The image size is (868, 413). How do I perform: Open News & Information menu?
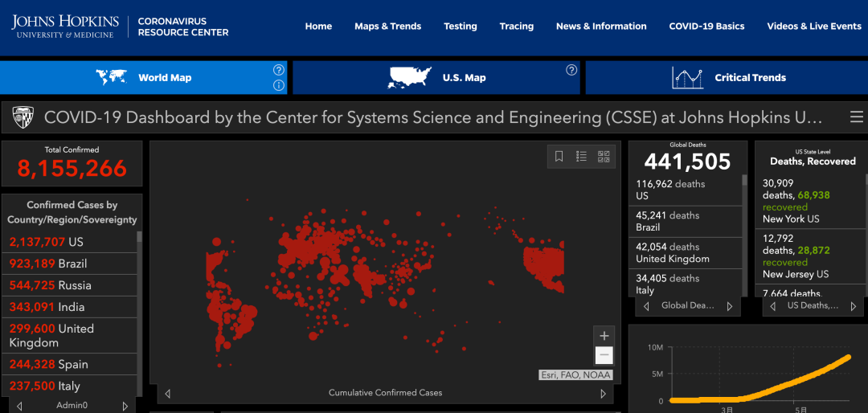coord(601,26)
